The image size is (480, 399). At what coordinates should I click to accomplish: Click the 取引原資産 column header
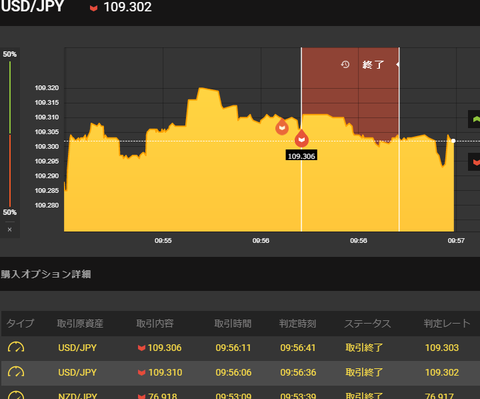point(80,323)
